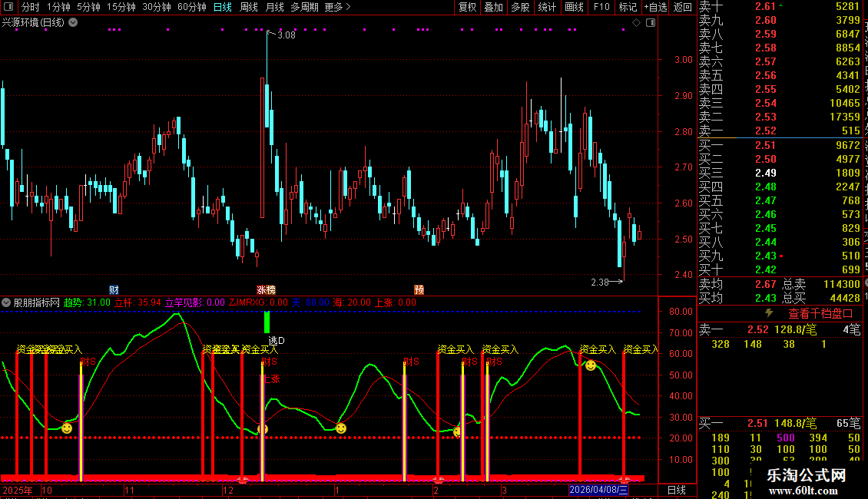Click the 总卖 value 114300
Image resolution: width=868 pixels, height=499 pixels.
coord(842,284)
